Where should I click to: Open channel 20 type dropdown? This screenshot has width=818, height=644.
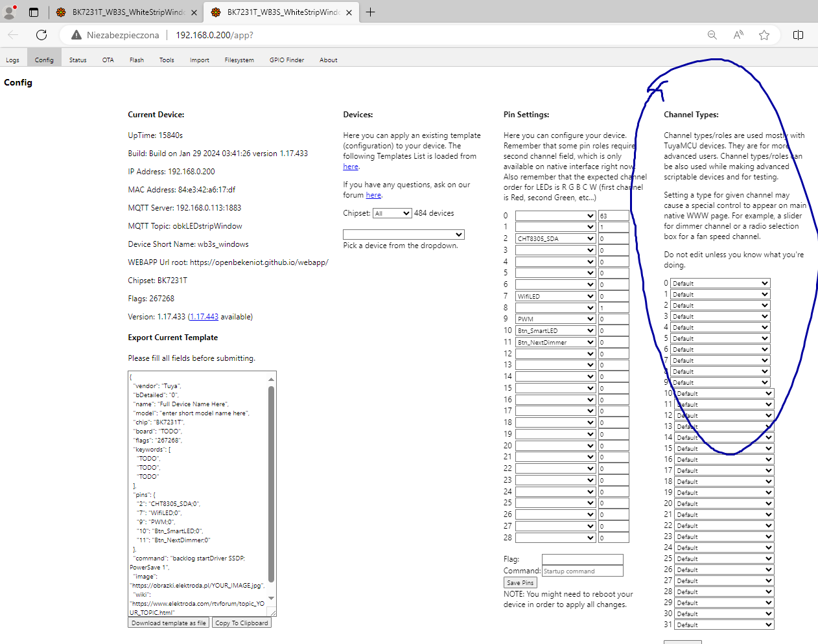[724, 503]
